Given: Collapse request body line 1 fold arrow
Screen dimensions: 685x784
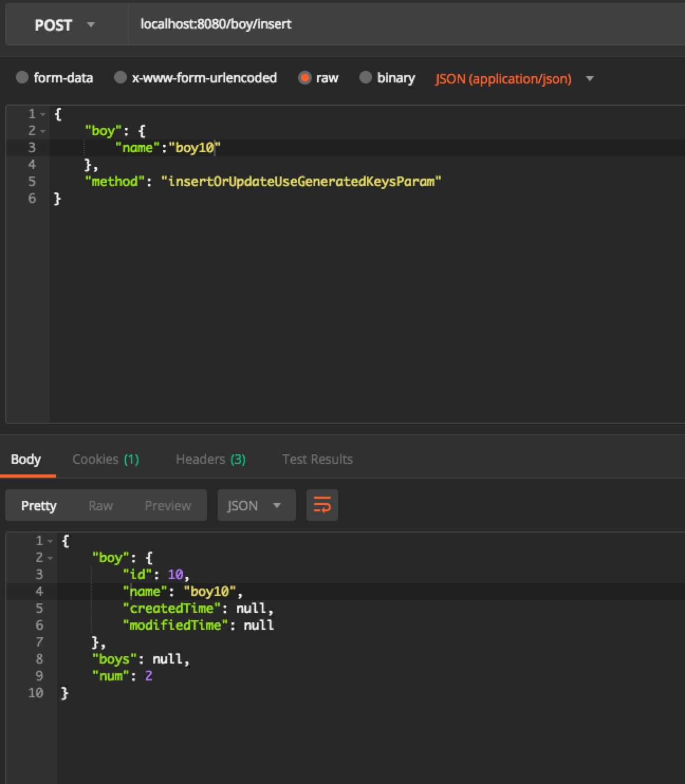Looking at the screenshot, I should (43, 114).
